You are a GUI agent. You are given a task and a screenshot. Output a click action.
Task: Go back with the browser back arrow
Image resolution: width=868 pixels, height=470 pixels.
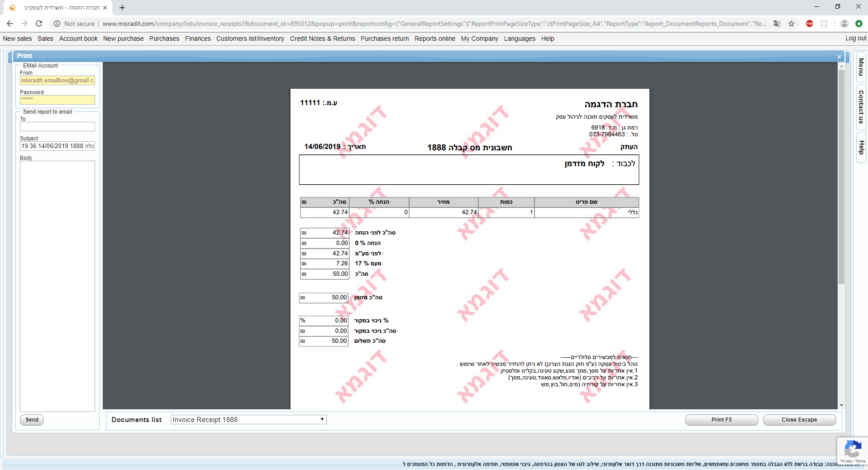[10, 24]
